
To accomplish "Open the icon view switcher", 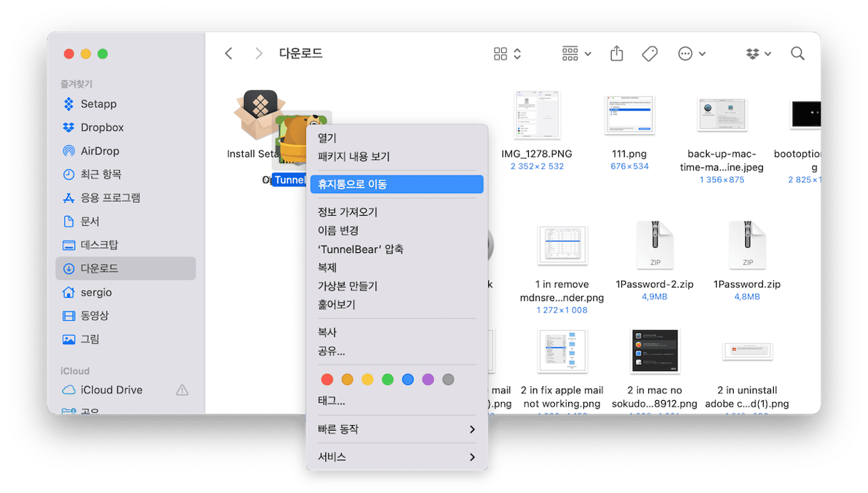I will pos(508,54).
